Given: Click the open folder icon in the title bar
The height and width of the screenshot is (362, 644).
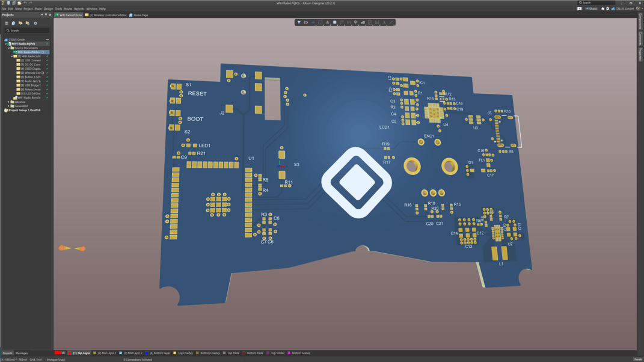Looking at the screenshot, I should tap(19, 3).
